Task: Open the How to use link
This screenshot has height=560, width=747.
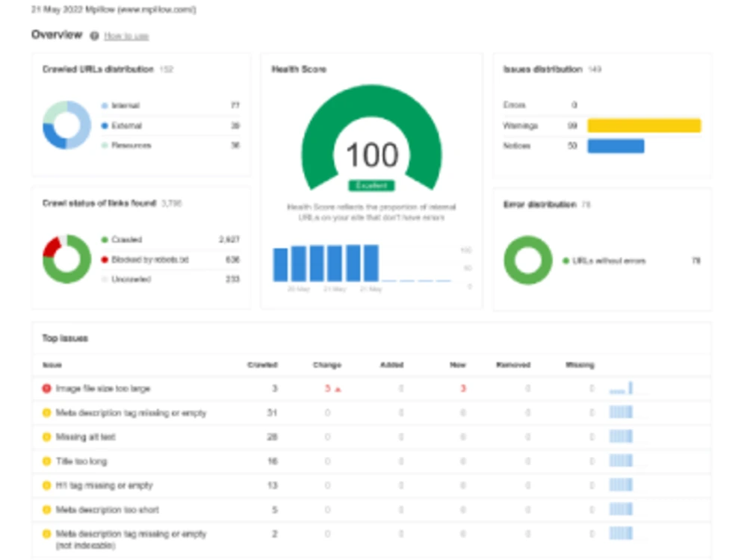Action: point(126,36)
